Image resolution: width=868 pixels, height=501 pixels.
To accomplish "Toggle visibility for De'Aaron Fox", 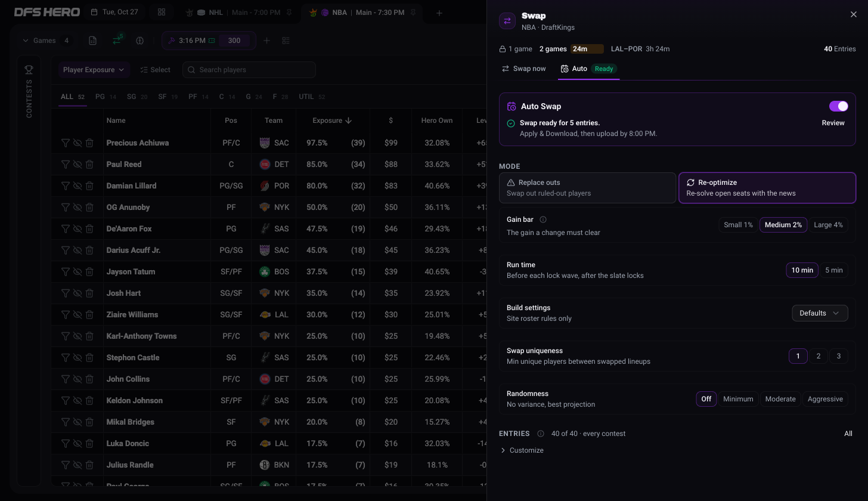I will pos(77,229).
